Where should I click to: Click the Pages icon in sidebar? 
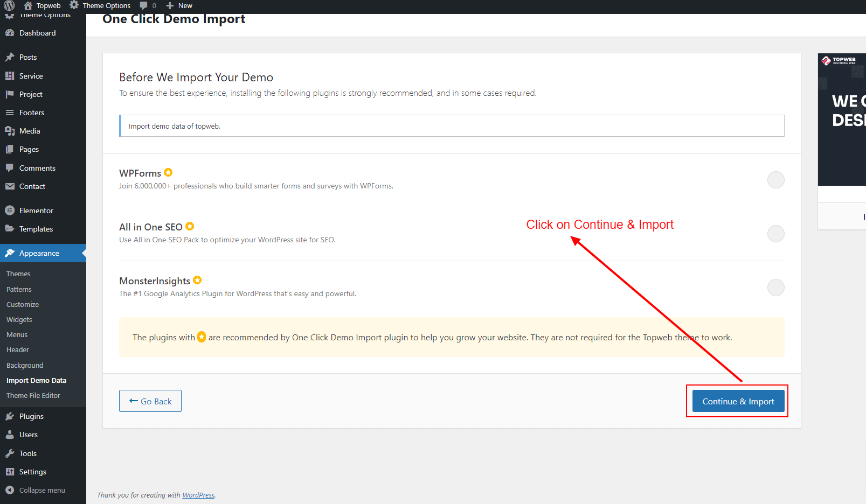10,149
